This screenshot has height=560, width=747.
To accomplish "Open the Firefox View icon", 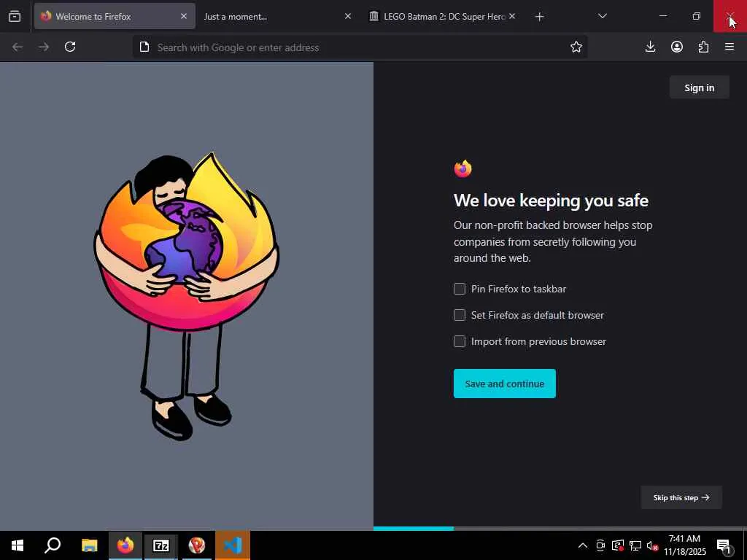I will [x=15, y=16].
